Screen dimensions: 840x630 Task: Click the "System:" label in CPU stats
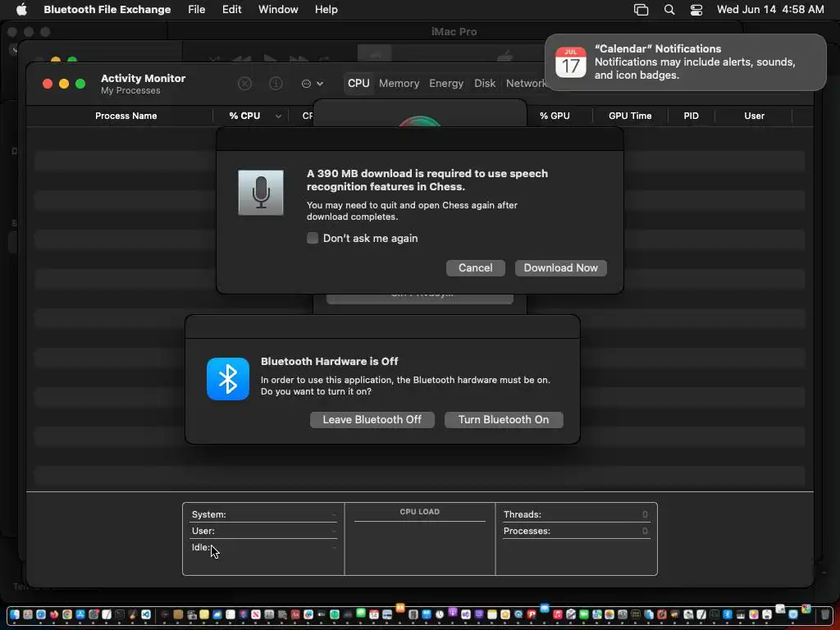(x=209, y=514)
